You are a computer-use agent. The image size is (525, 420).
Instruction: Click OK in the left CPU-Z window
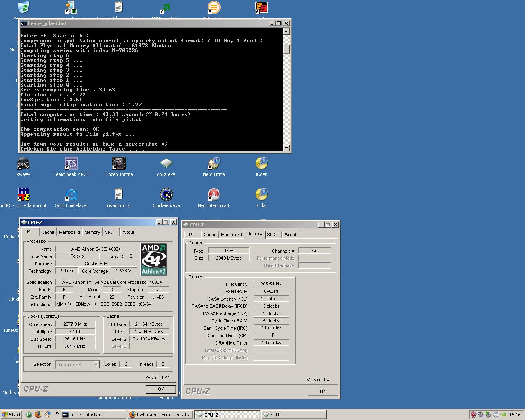pos(161,389)
